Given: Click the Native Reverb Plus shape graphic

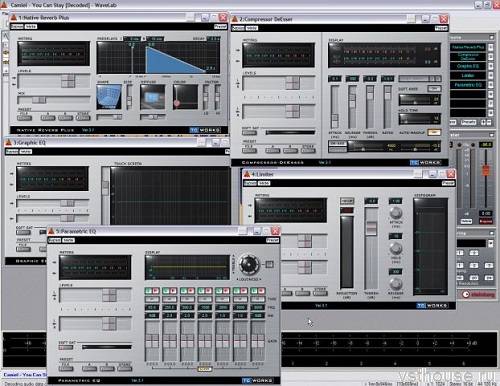Looking at the screenshot, I should 109,97.
